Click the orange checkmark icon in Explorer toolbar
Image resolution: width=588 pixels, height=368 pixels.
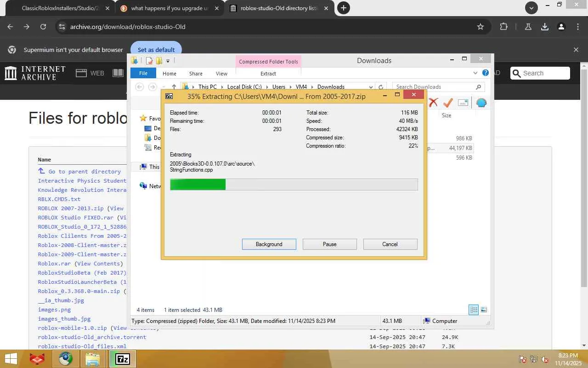[x=448, y=103]
